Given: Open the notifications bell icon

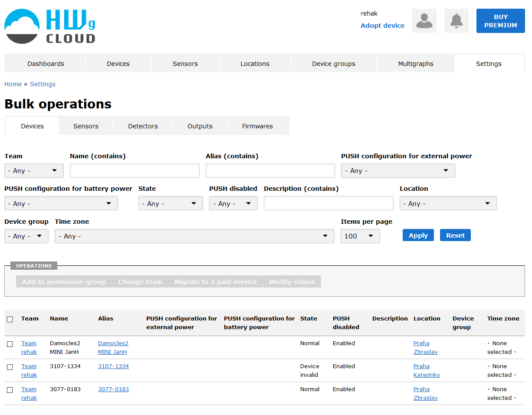Looking at the screenshot, I should [456, 21].
